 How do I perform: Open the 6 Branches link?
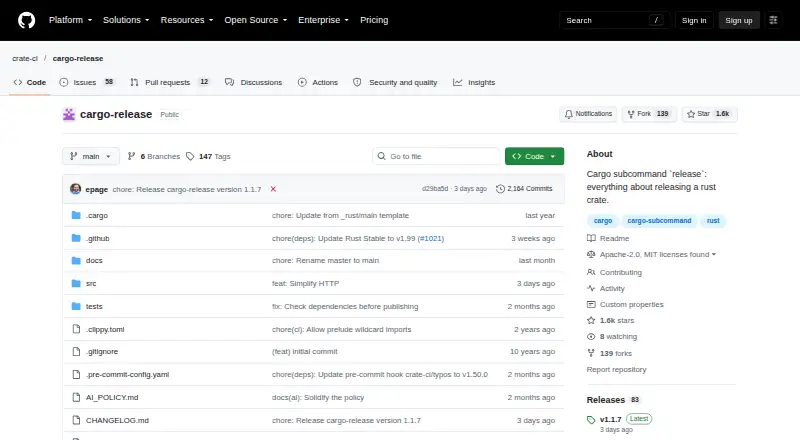pyautogui.click(x=154, y=156)
